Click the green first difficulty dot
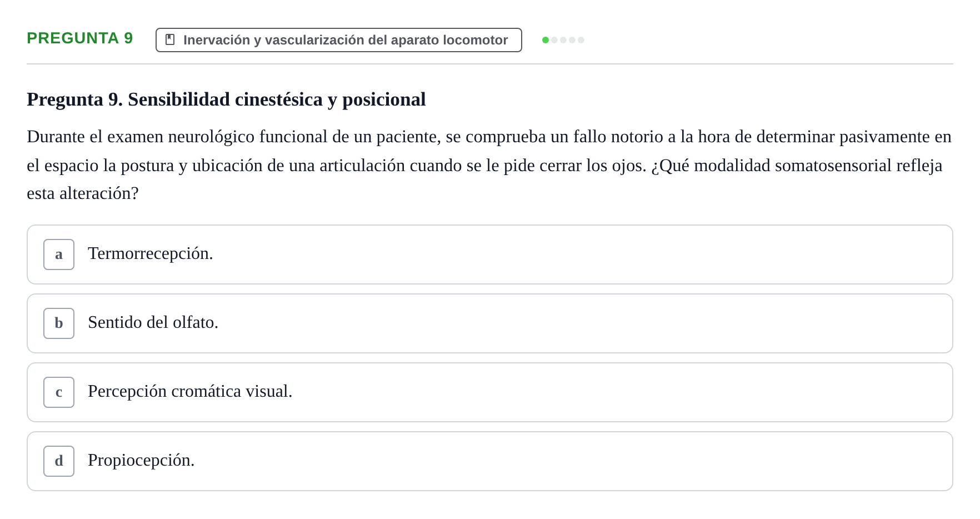The image size is (980, 519). [x=546, y=40]
